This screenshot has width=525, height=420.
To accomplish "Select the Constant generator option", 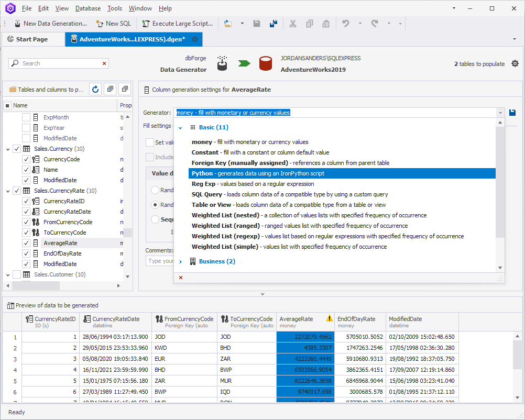I will (x=342, y=152).
